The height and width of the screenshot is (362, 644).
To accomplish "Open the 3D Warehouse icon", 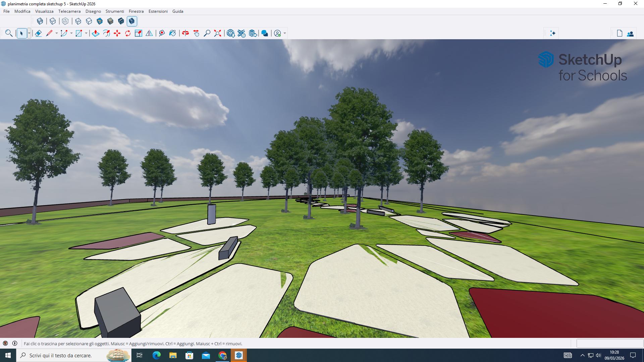I will 230,33.
